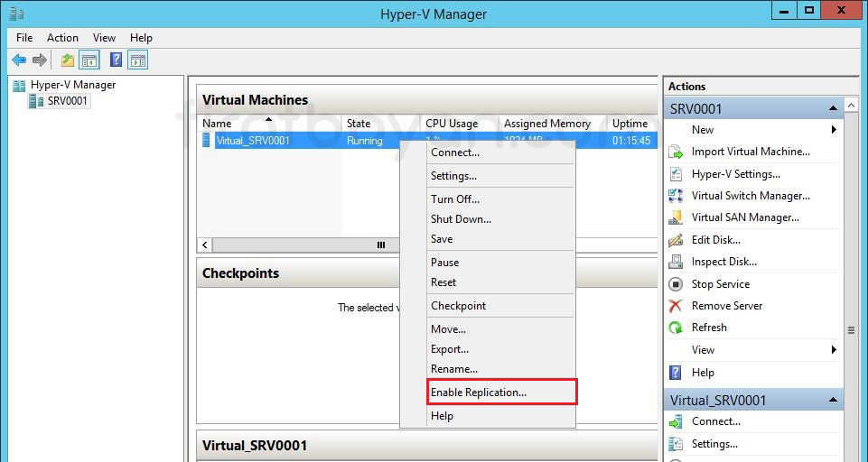Click the Forward arrow toolbar icon

click(x=40, y=60)
